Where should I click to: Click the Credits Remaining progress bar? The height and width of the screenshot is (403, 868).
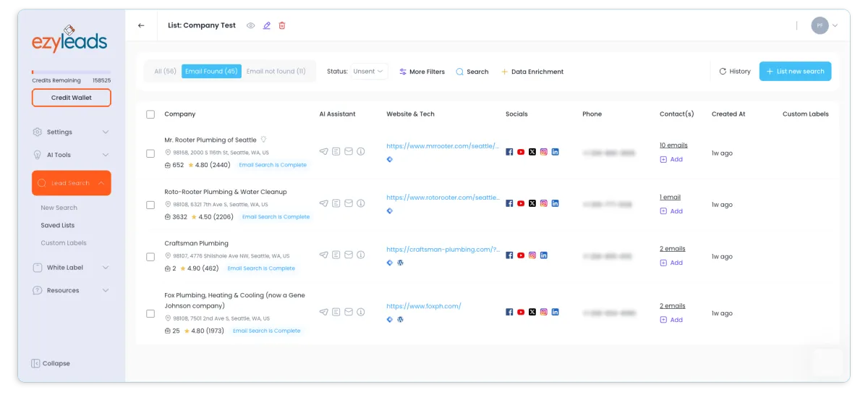[72, 72]
